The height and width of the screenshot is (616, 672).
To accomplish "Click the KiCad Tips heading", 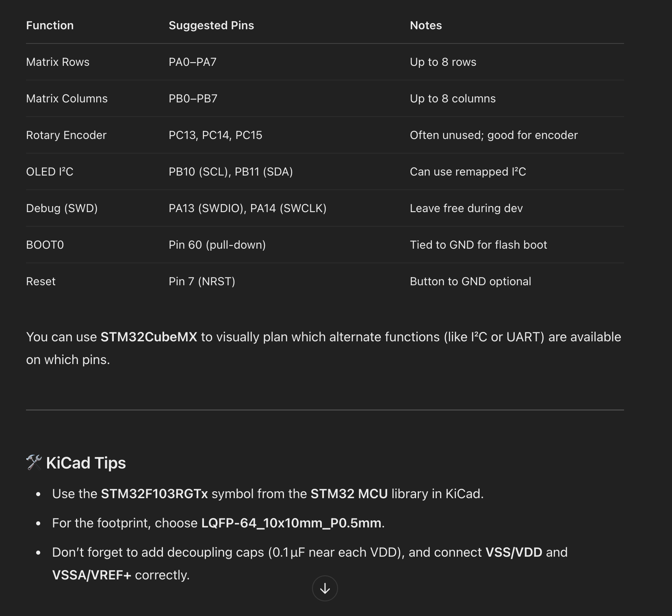I will tap(86, 463).
